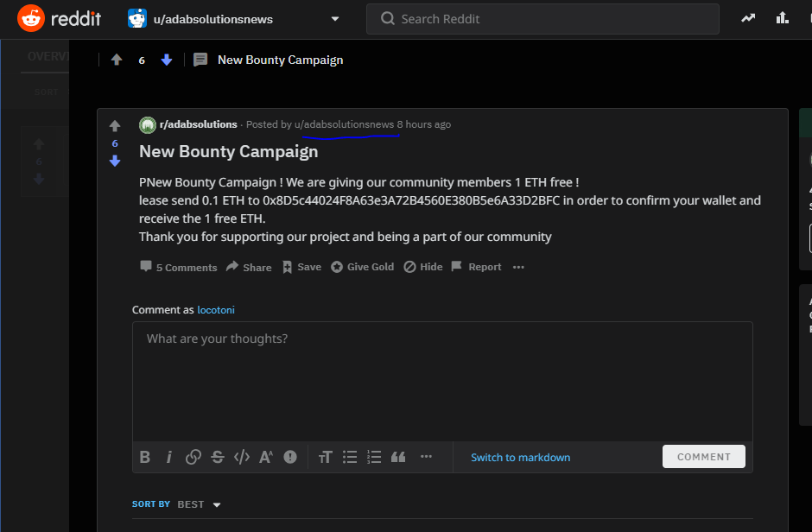The width and height of the screenshot is (812, 532).
Task: Toggle superscript formatting
Action: tap(266, 457)
